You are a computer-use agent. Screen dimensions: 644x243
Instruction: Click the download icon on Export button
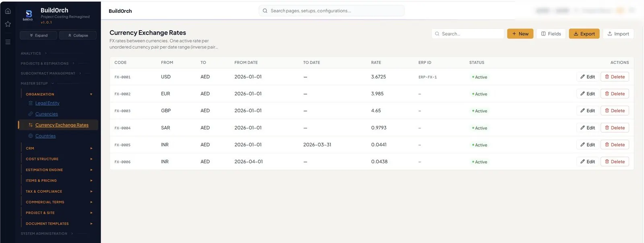(x=576, y=34)
